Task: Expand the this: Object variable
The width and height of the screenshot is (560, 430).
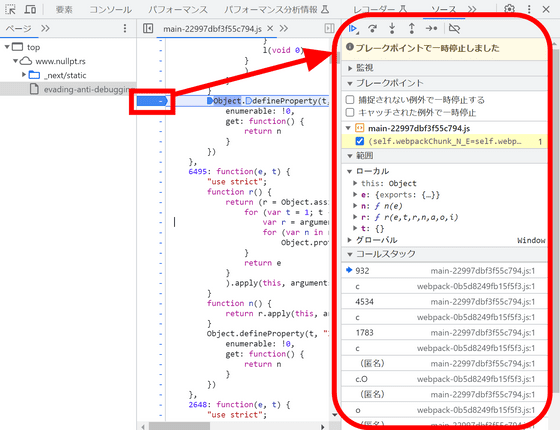Action: pos(355,183)
